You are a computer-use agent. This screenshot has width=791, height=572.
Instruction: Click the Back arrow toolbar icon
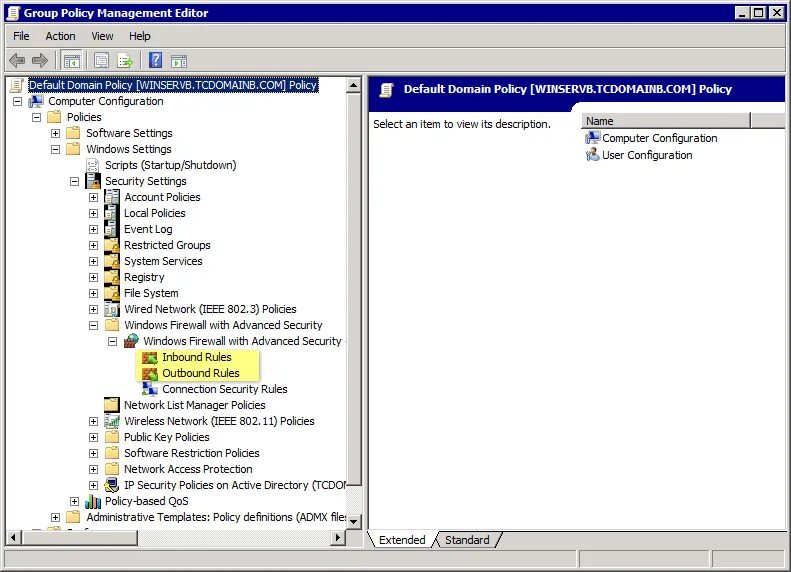(x=17, y=61)
